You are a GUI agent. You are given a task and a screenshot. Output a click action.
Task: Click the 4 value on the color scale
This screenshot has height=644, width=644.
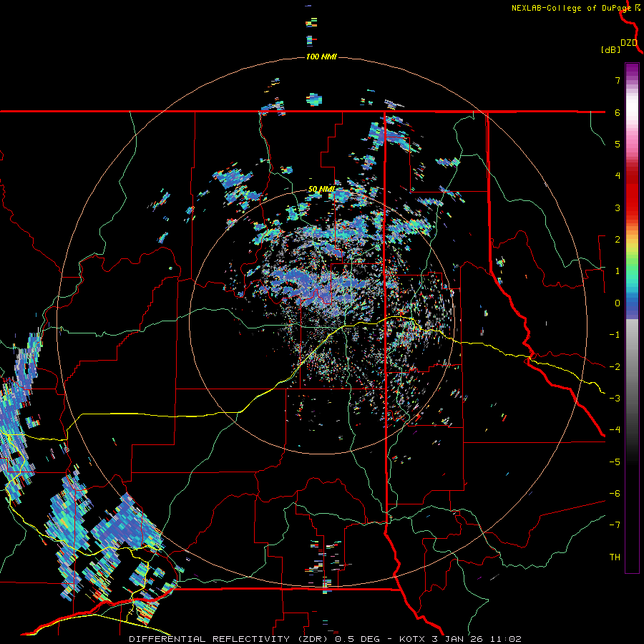click(618, 176)
